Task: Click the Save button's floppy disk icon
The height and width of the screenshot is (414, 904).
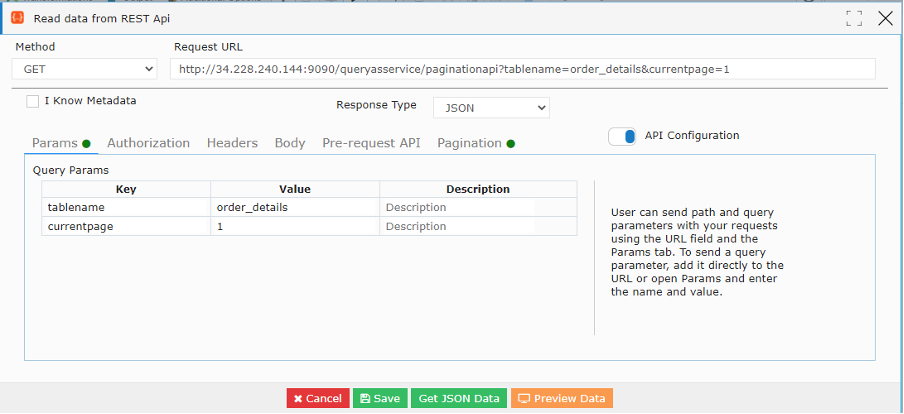Action: (x=365, y=398)
